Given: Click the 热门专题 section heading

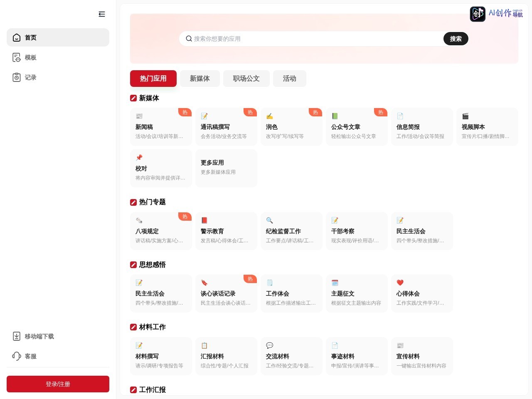Looking at the screenshot, I should coord(153,202).
